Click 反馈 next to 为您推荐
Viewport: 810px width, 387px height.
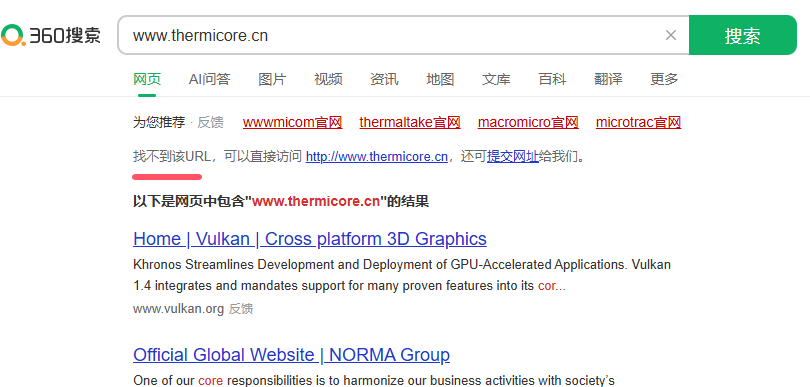(x=210, y=122)
